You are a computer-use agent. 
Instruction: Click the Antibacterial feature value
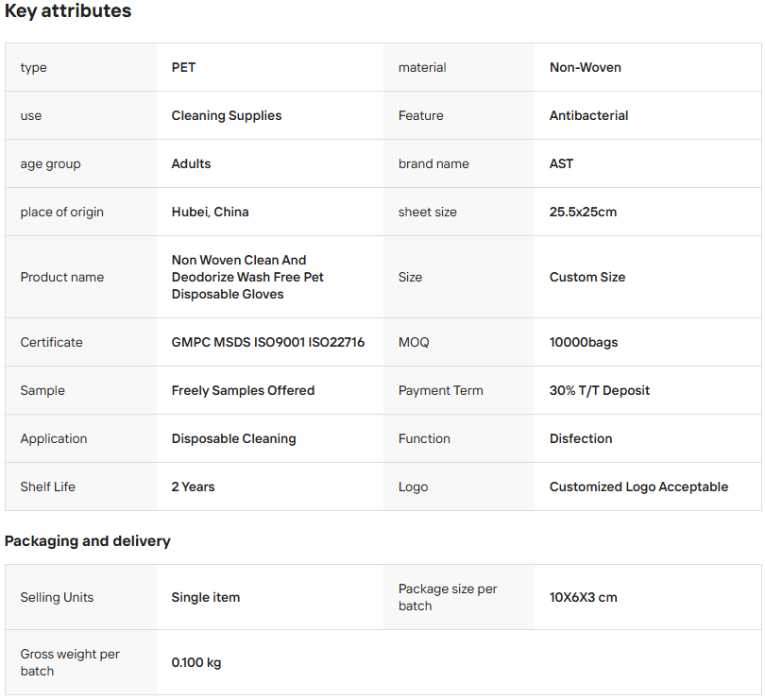pyautogui.click(x=588, y=115)
